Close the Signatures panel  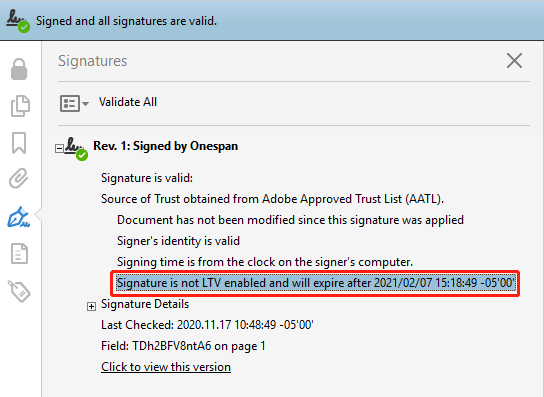click(x=514, y=61)
